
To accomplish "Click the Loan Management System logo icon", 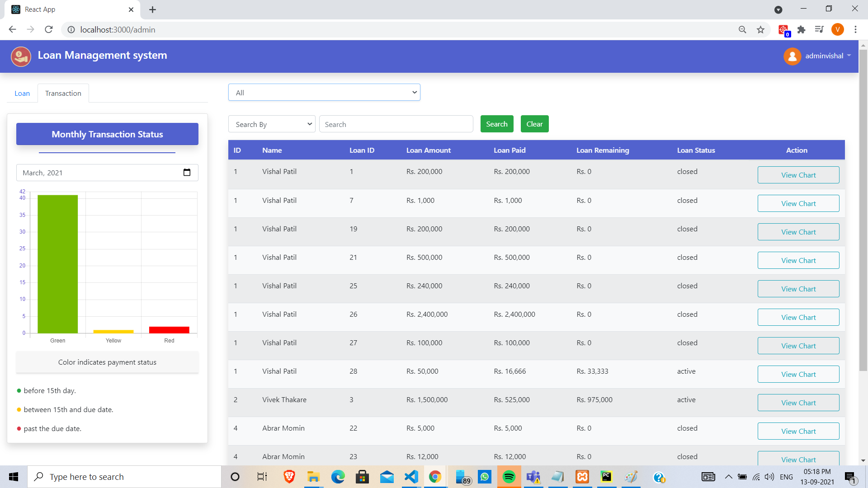I will click(20, 56).
